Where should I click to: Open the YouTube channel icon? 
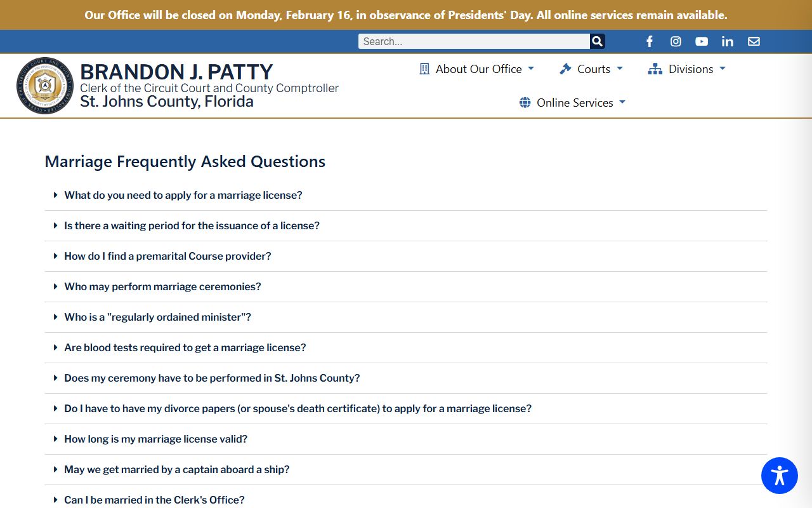pos(702,41)
